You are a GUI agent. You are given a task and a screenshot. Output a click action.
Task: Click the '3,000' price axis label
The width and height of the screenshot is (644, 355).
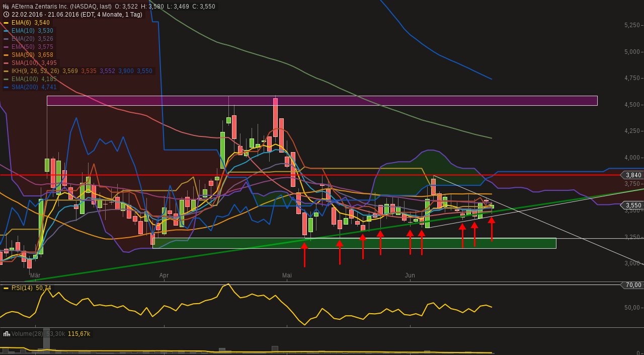click(x=632, y=263)
